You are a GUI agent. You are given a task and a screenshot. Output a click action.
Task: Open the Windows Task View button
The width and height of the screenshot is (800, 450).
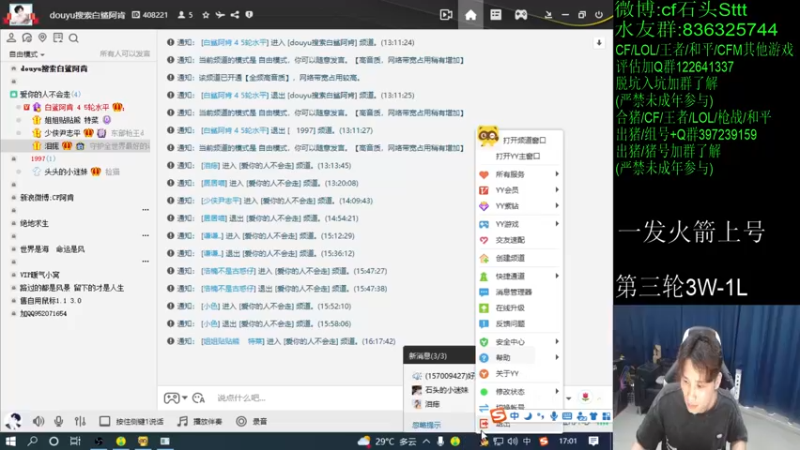(x=75, y=441)
